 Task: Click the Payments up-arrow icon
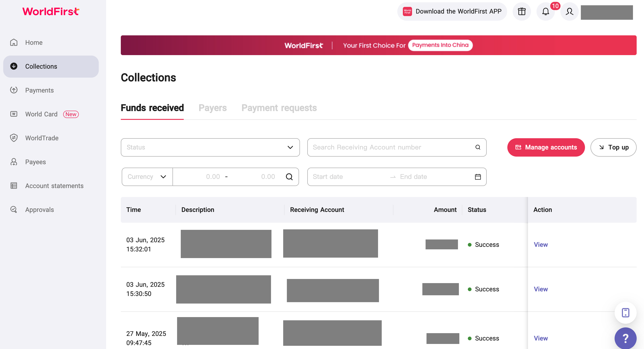pyautogui.click(x=14, y=90)
